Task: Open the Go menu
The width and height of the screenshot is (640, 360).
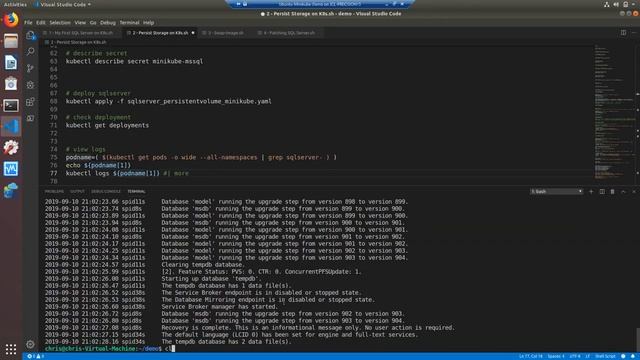Action: pyautogui.click(x=93, y=23)
